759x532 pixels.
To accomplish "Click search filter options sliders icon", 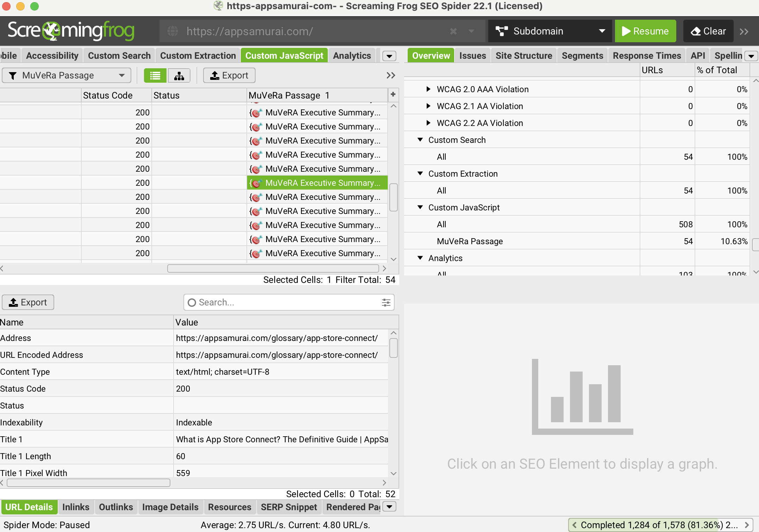I will coord(386,302).
